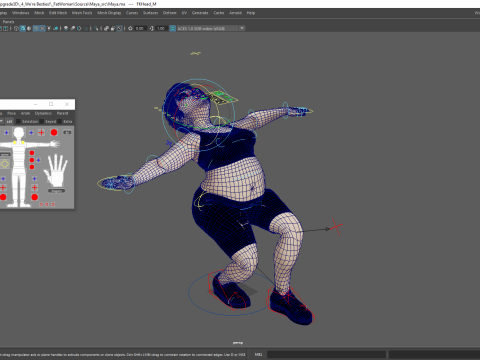Toggle textured display icon
The height and width of the screenshot is (360, 480).
42,28
